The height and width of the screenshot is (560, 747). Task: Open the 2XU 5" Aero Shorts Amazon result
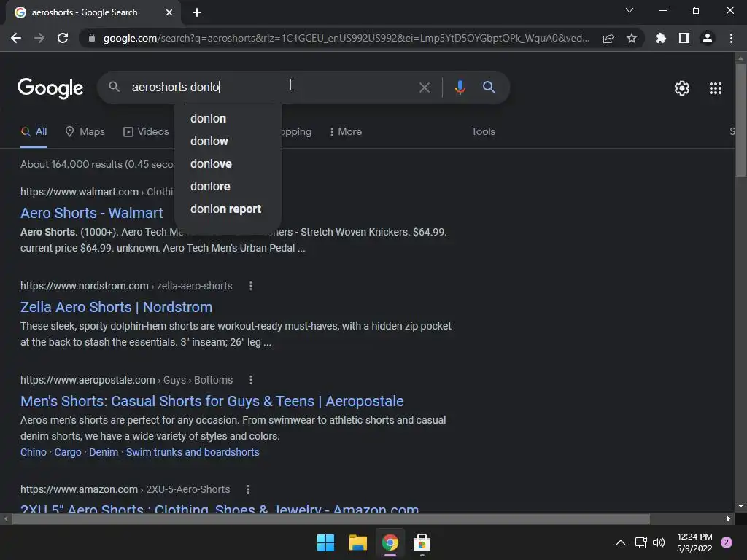pos(220,508)
